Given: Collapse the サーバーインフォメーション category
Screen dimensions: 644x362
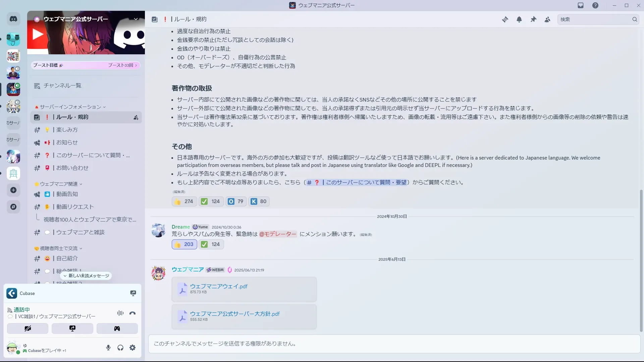Looking at the screenshot, I should tap(70, 107).
